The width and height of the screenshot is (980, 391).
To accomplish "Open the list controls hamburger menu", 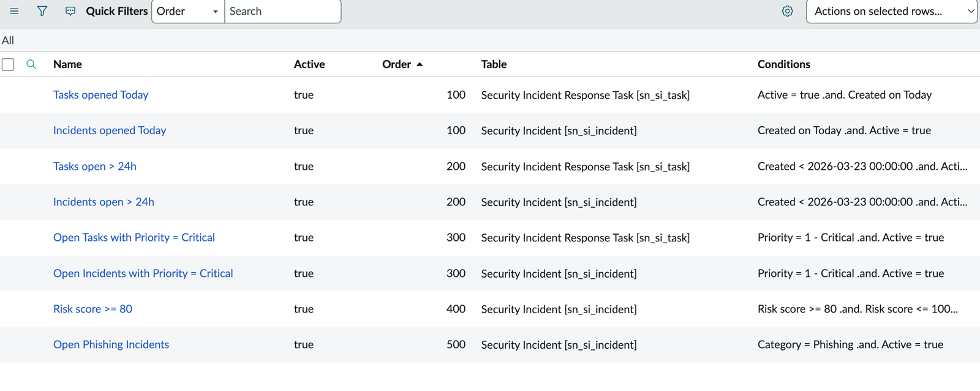I will (x=14, y=11).
